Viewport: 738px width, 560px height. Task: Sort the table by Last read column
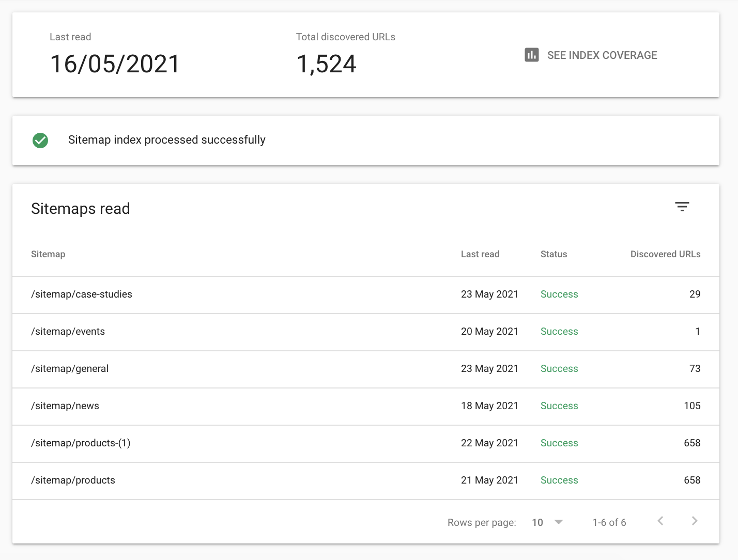pyautogui.click(x=480, y=254)
